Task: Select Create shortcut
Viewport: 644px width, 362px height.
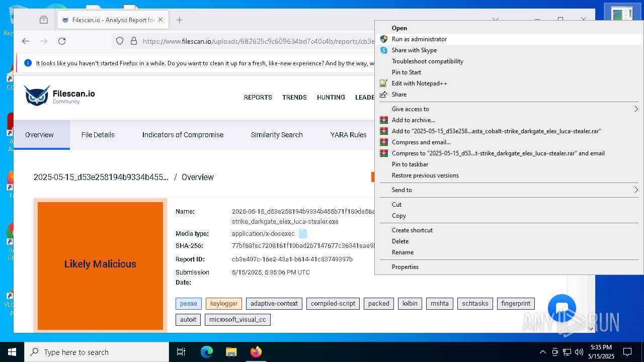Action: coord(509,230)
